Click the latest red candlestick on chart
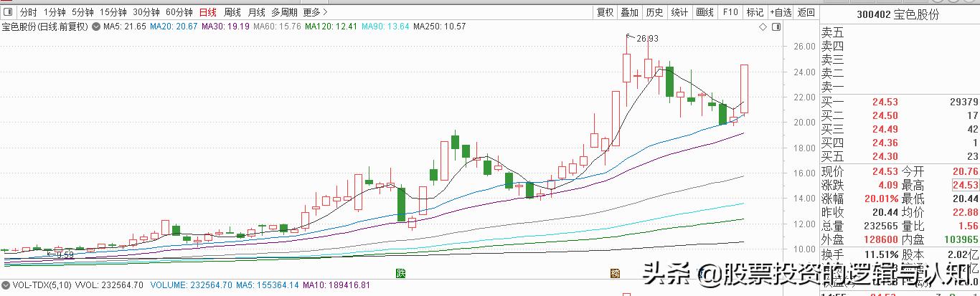Image resolution: width=980 pixels, height=296 pixels. [745, 89]
